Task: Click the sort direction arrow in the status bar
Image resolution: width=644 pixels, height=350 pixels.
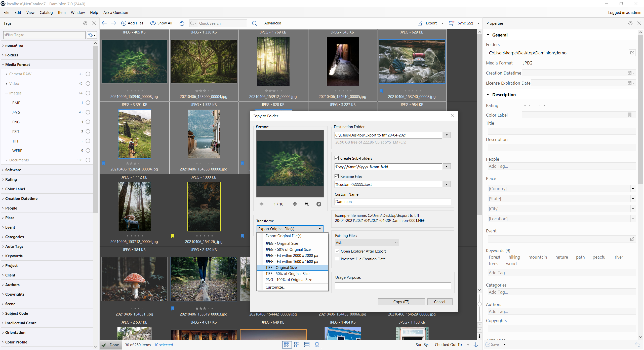Action: click(476, 345)
